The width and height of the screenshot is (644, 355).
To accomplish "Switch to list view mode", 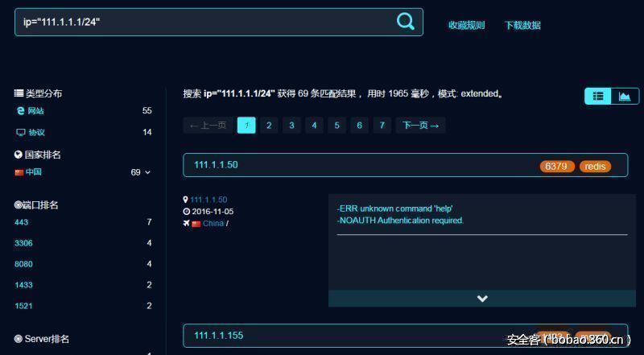I will tap(598, 96).
